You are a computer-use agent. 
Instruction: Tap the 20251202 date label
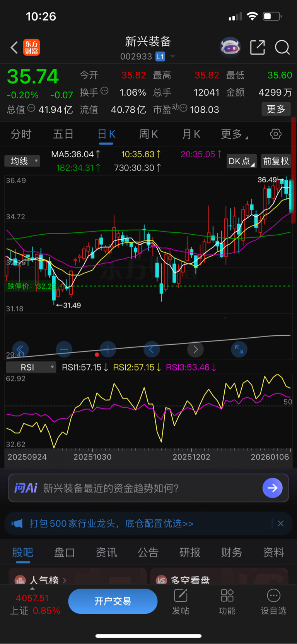point(191,457)
